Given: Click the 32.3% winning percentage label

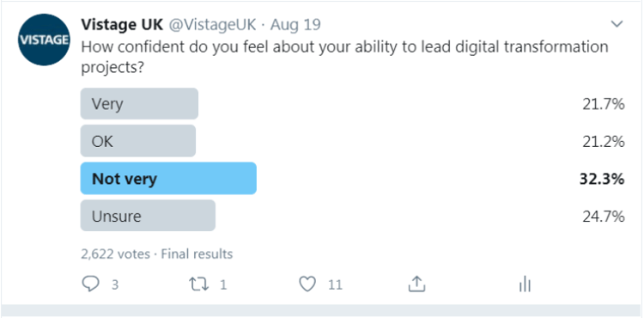Looking at the screenshot, I should (602, 179).
